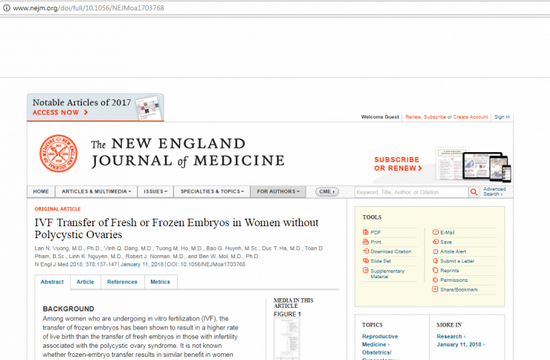Screen dimensions: 550x360
Task: Click the Article Alert icon
Action: (435, 251)
